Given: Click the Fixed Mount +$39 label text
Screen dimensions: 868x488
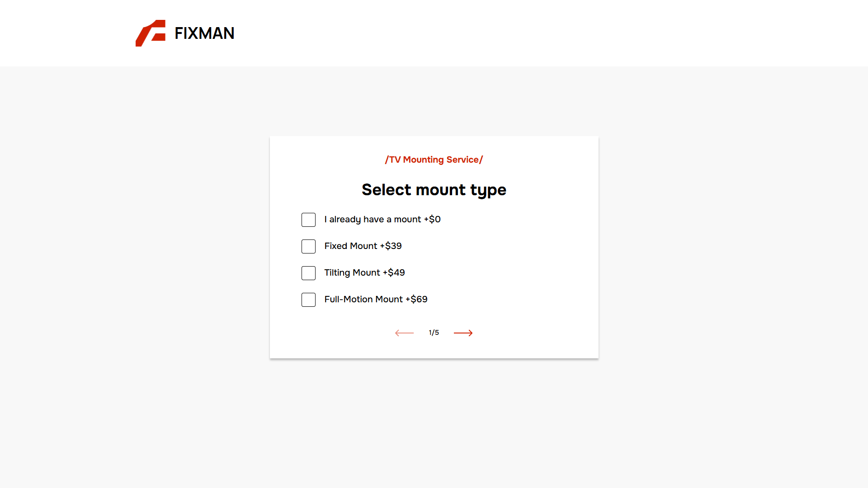Looking at the screenshot, I should (x=363, y=246).
